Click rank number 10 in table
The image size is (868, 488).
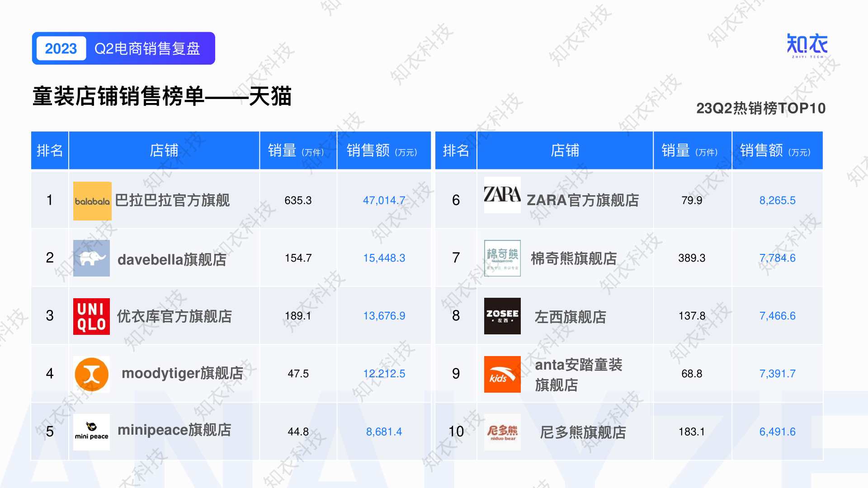[456, 432]
